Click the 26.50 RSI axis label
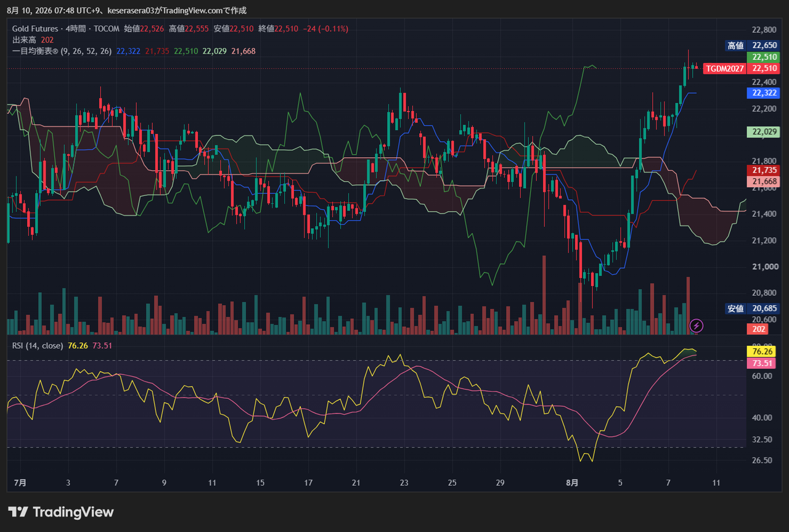Screen dimensions: 789x532 (762, 460)
